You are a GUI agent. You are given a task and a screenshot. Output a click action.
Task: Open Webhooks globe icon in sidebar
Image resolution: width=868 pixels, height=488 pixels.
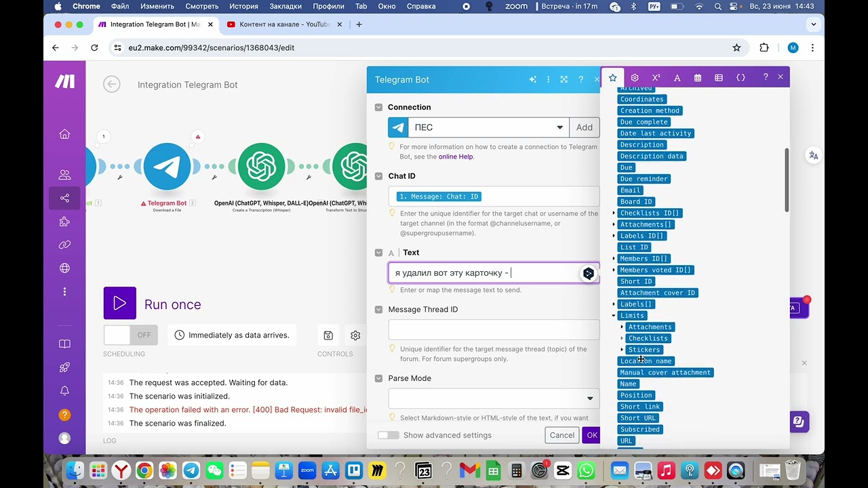64,268
